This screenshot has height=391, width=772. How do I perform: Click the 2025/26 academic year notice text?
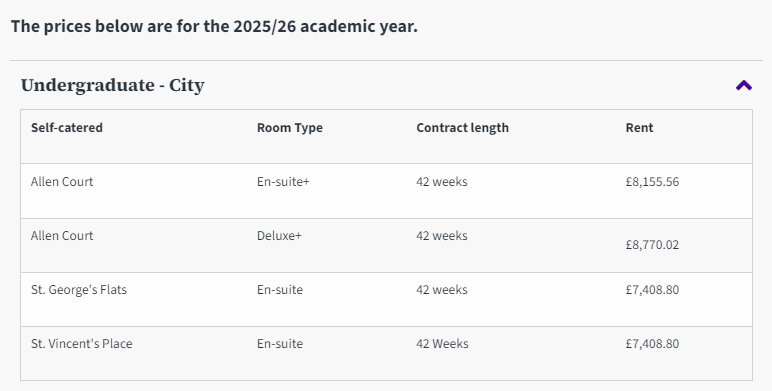214,26
